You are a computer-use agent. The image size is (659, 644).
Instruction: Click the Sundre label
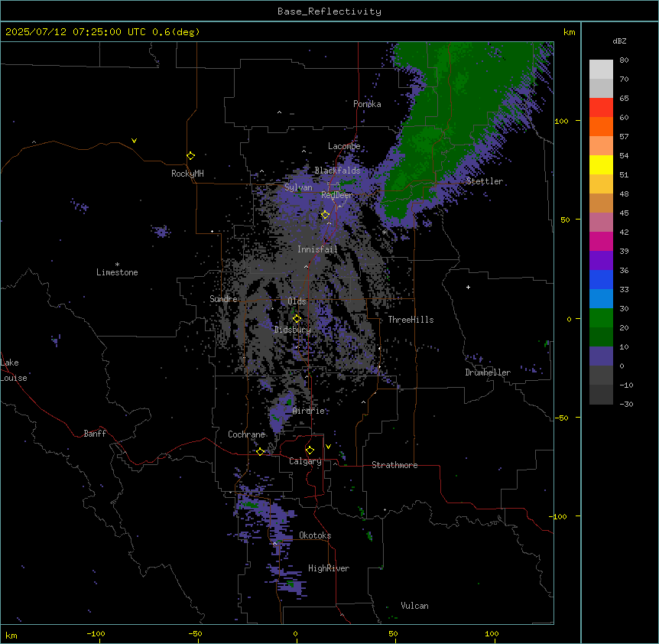pos(223,299)
